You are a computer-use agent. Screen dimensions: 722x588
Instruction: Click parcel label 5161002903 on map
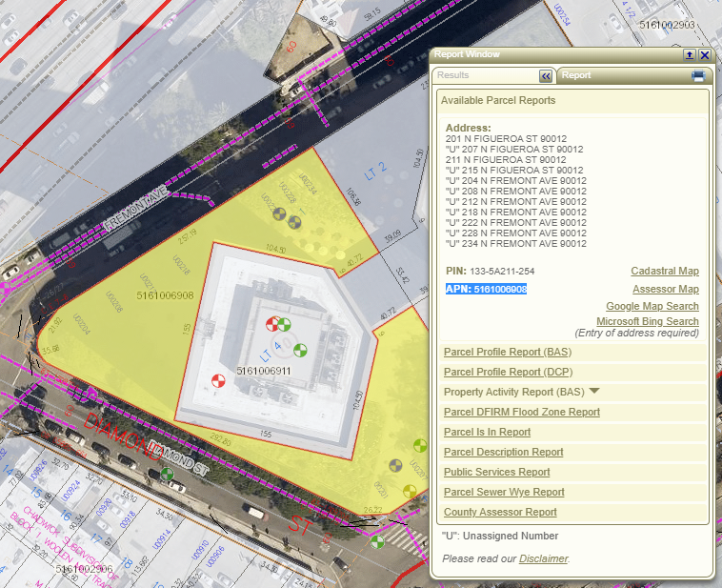667,25
